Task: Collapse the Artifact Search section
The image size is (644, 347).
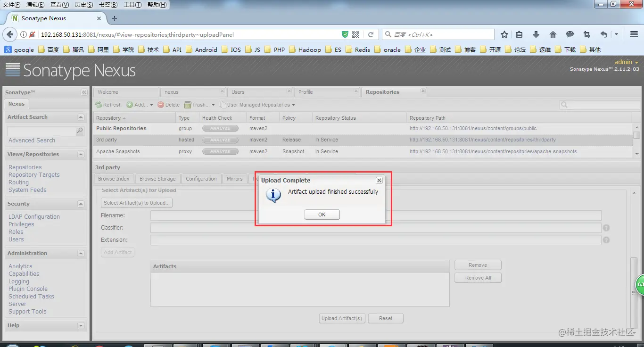Action: click(81, 117)
